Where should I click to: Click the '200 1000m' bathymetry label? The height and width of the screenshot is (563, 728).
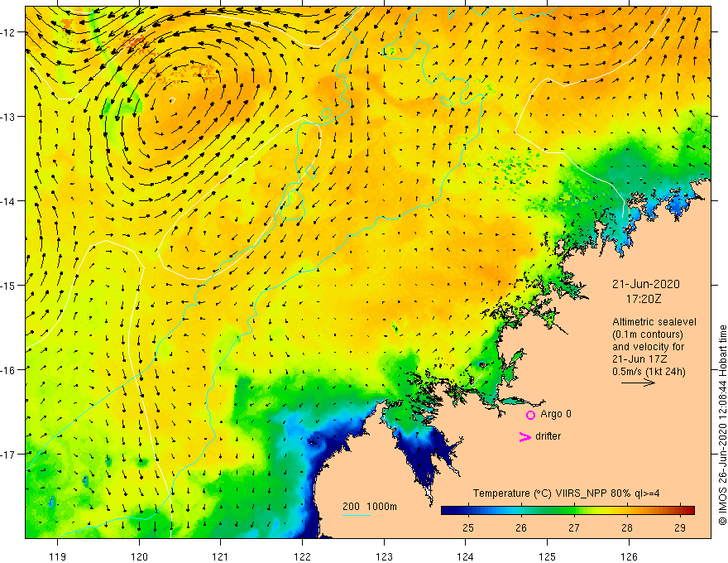click(370, 507)
